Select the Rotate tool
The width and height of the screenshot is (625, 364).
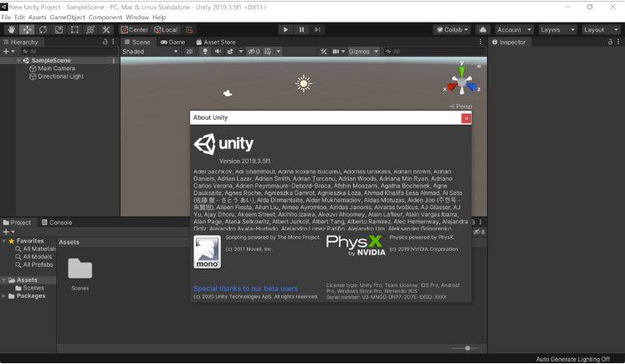tap(43, 30)
